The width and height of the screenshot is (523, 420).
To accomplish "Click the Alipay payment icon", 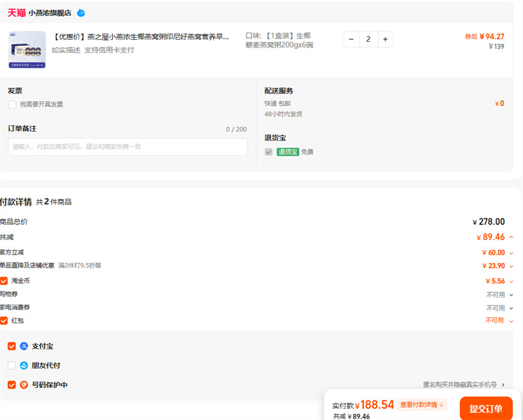I will click(x=24, y=346).
